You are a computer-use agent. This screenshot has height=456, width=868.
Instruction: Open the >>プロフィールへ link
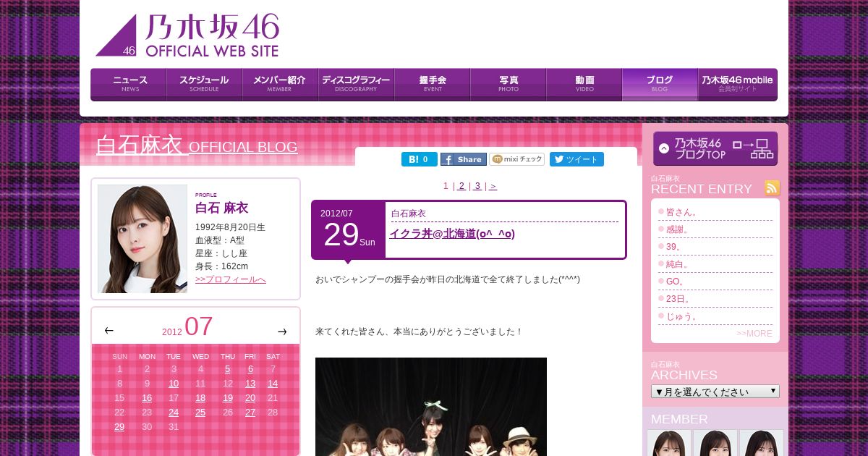tap(231, 279)
